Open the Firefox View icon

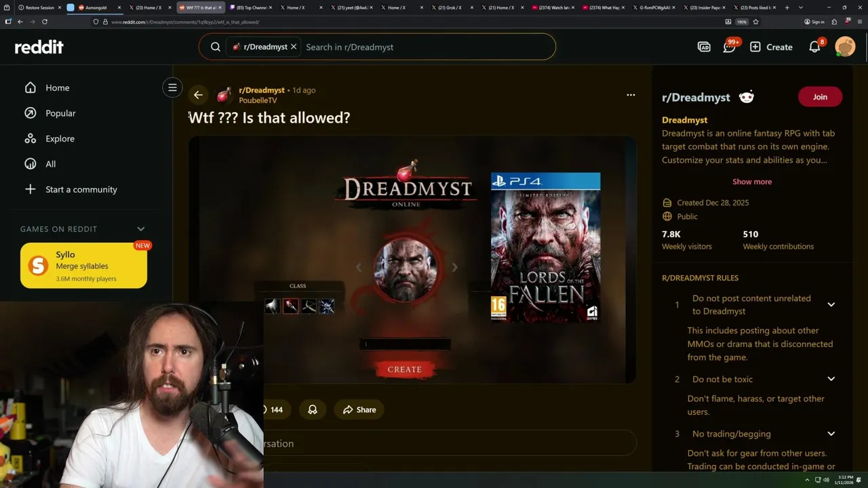click(x=7, y=7)
